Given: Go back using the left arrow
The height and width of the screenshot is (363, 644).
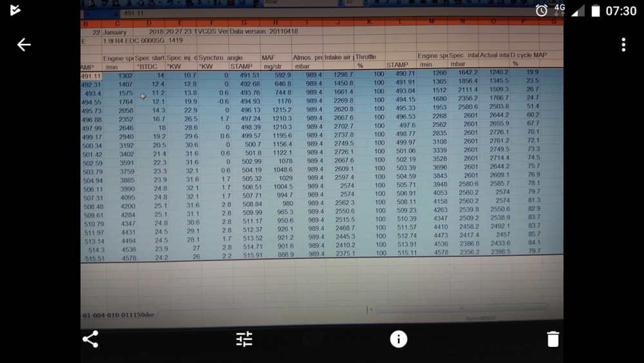Looking at the screenshot, I should (x=24, y=44).
